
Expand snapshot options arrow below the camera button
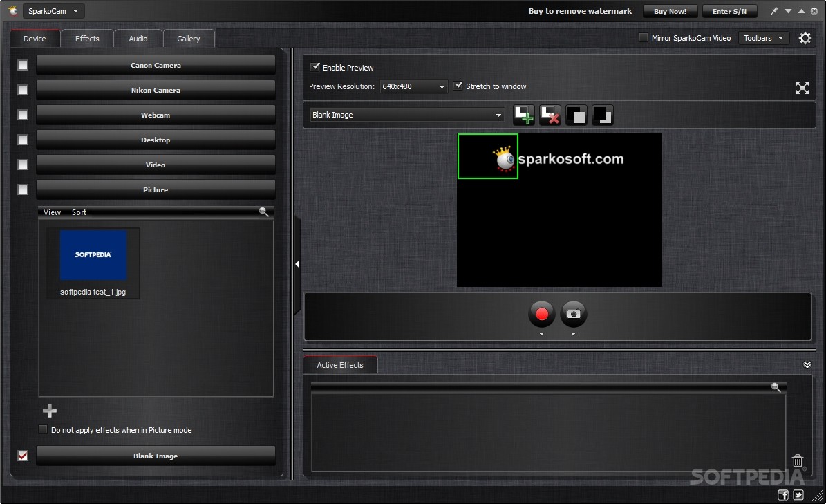click(573, 334)
